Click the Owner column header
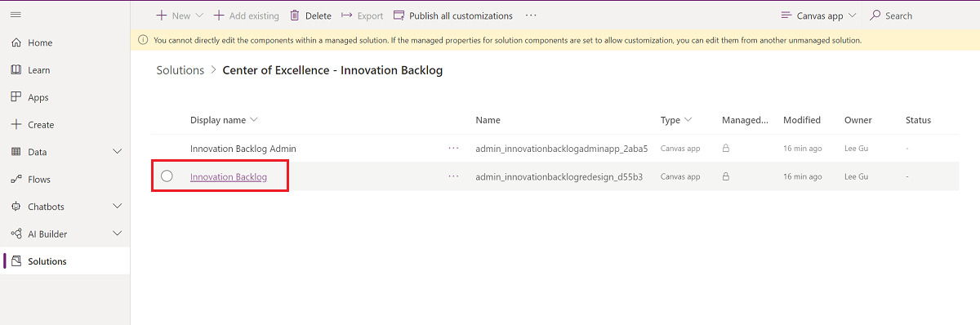The width and height of the screenshot is (980, 325). click(858, 120)
